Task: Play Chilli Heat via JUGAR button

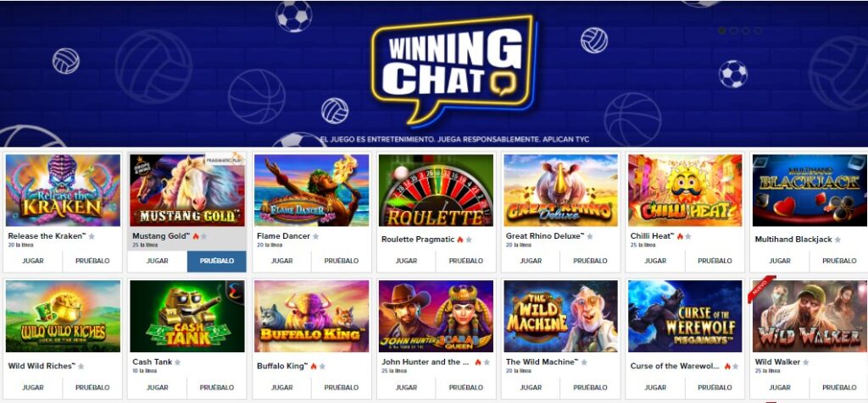Action: coord(655,261)
